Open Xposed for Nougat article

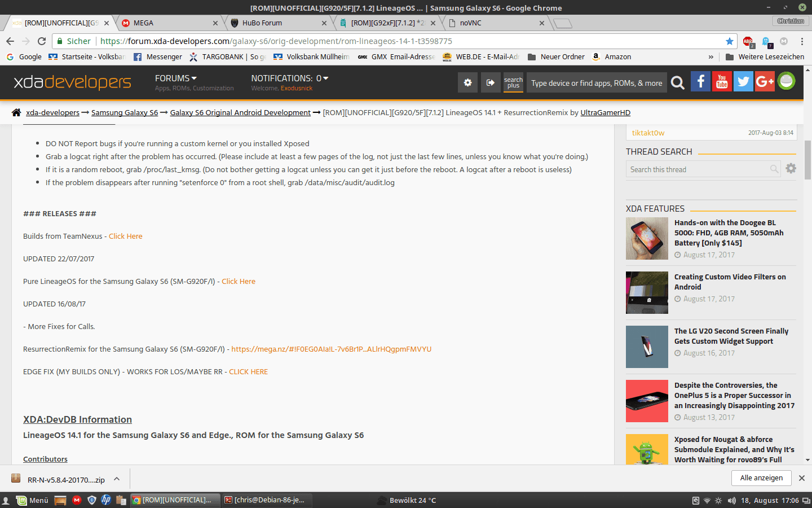click(x=734, y=450)
